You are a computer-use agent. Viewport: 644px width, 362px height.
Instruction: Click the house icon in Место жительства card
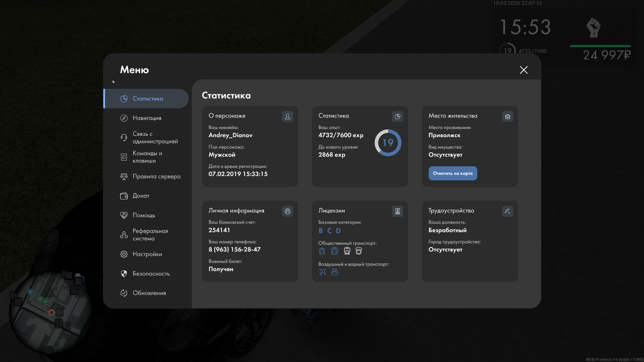point(507,116)
